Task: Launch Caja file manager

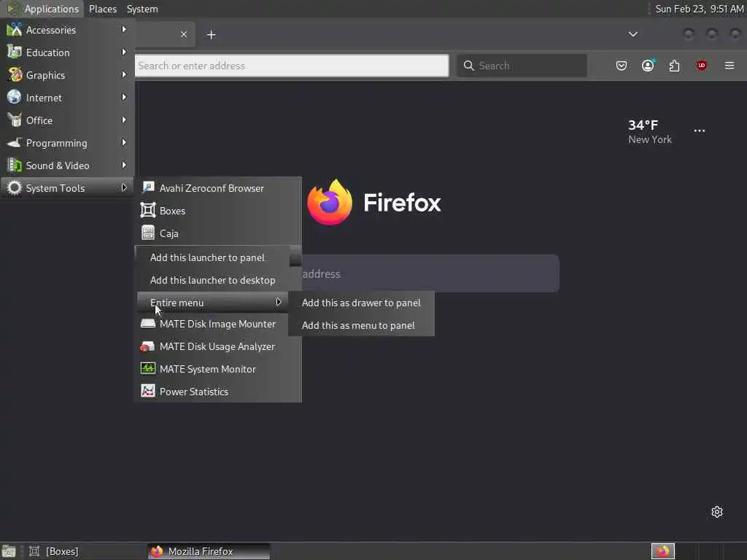Action: point(218,233)
